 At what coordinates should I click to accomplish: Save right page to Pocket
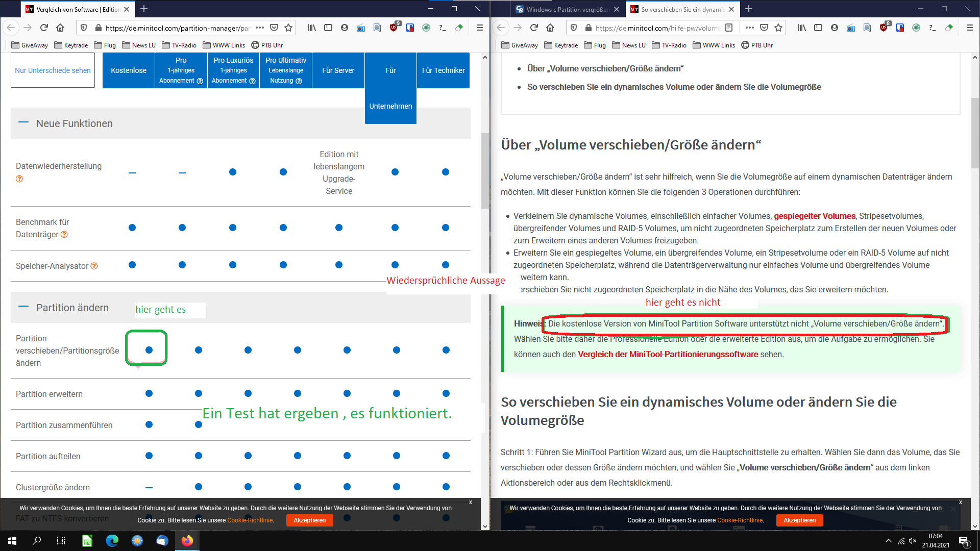click(764, 28)
